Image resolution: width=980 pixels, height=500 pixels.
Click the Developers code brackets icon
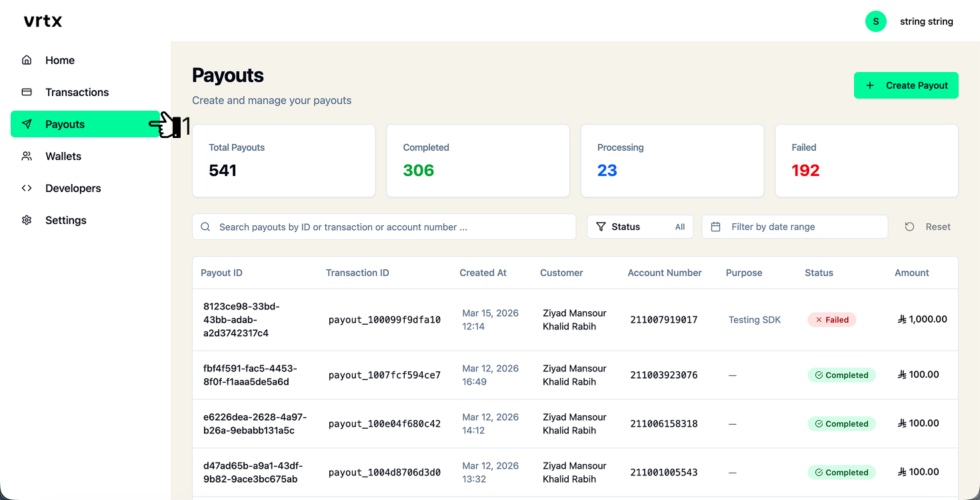tap(27, 188)
